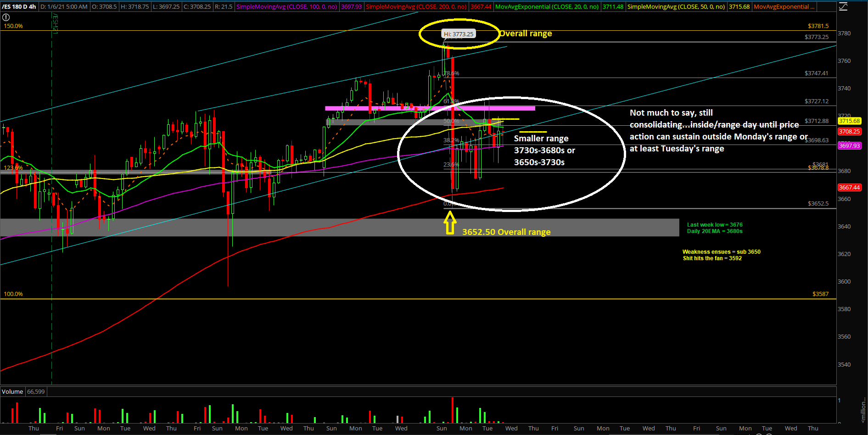The height and width of the screenshot is (435, 868).
Task: Click the magenta 3697.93 header value
Action: click(x=352, y=6)
